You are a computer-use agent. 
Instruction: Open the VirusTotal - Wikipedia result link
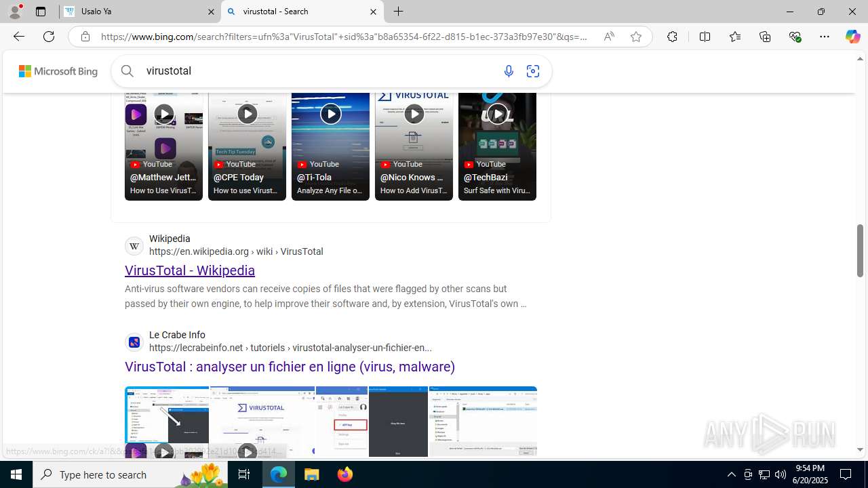tap(190, 270)
